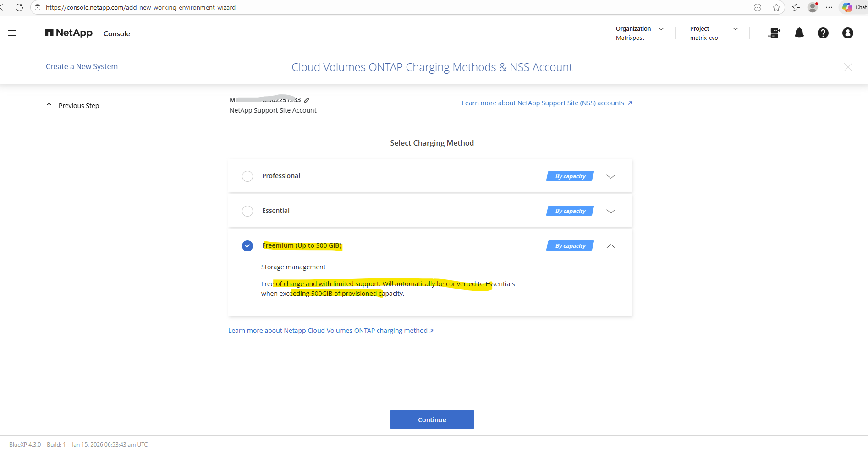This screenshot has width=868, height=452.
Task: Open the hamburger navigation menu
Action: tap(12, 33)
